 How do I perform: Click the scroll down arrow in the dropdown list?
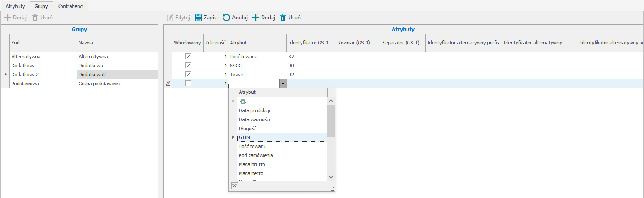pos(331,177)
